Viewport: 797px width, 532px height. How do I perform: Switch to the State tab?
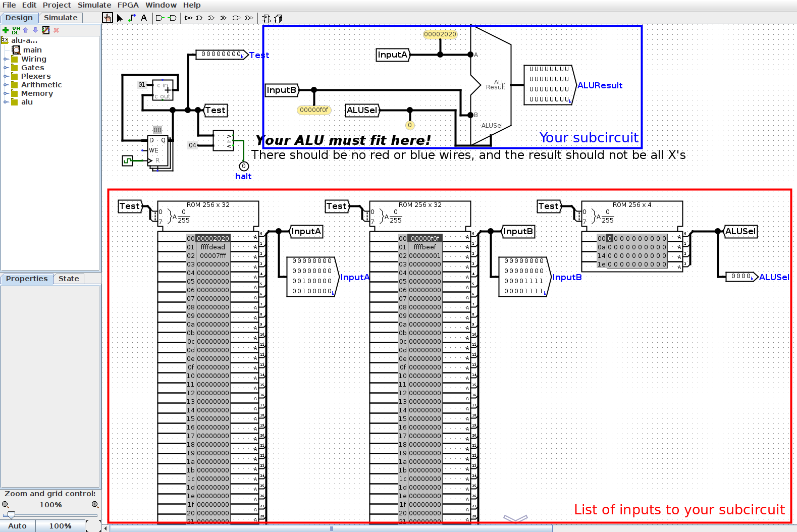click(x=69, y=279)
